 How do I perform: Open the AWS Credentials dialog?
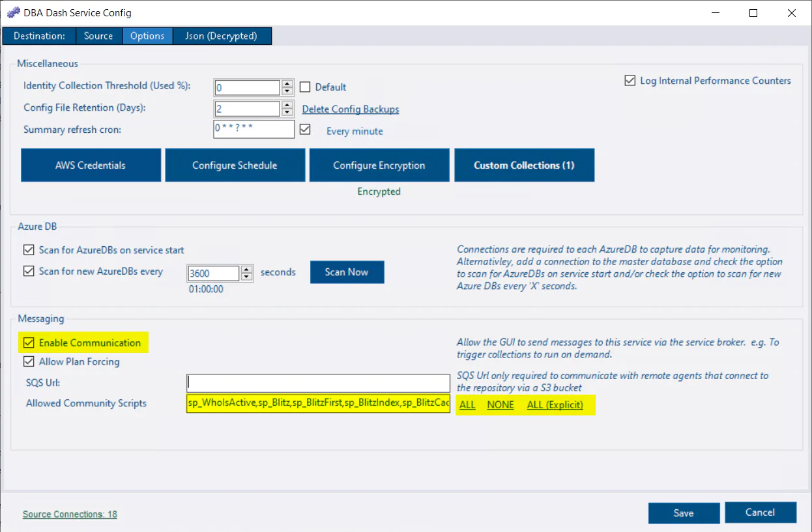[91, 165]
